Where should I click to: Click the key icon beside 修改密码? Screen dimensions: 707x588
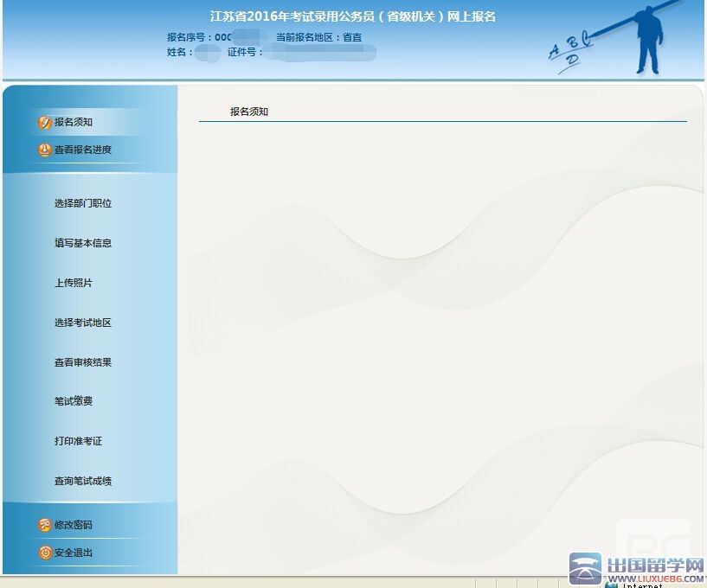[x=44, y=525]
